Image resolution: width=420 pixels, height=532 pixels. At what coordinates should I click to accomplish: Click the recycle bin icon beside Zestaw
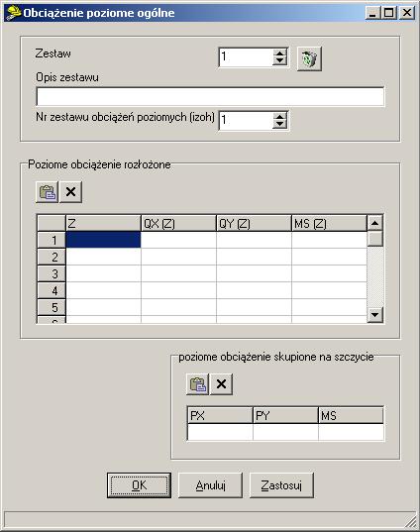[309, 59]
